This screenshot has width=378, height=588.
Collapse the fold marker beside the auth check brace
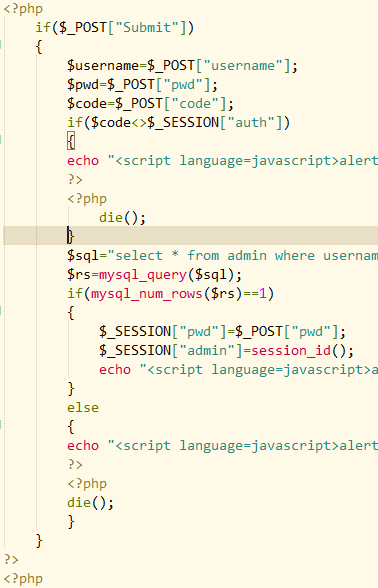pyautogui.click(x=1, y=140)
